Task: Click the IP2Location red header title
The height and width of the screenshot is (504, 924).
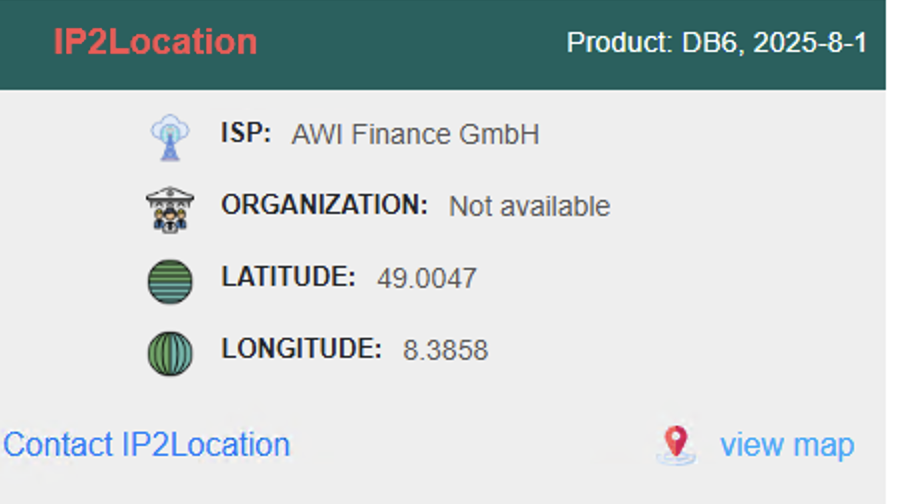Action: 156,42
